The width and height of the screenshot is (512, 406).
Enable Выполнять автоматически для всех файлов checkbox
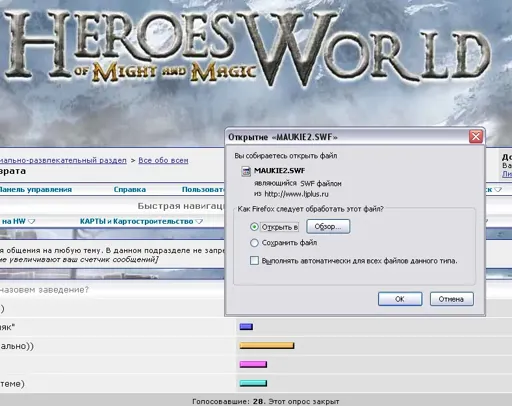pyautogui.click(x=254, y=260)
